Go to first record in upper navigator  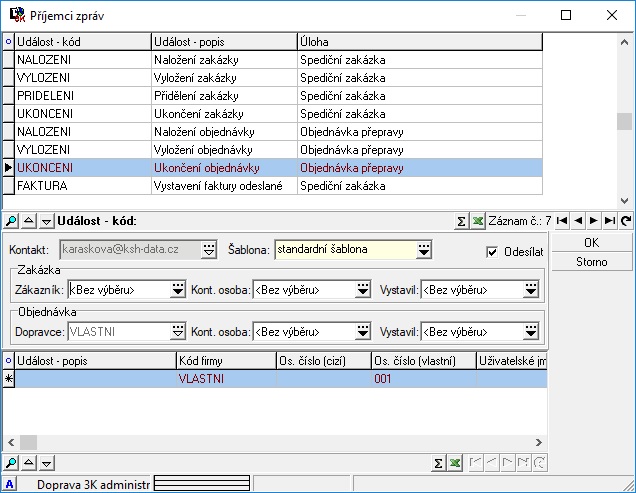pos(562,221)
